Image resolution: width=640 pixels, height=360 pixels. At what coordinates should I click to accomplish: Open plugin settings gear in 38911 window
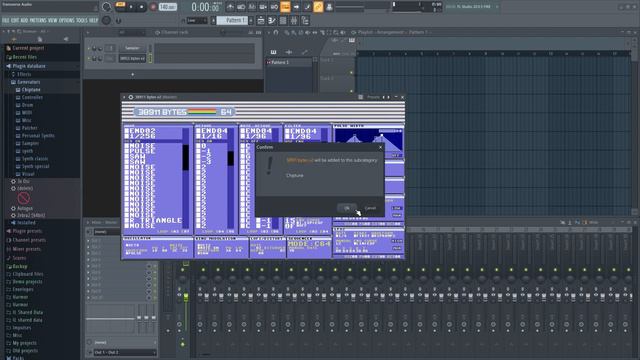point(131,97)
